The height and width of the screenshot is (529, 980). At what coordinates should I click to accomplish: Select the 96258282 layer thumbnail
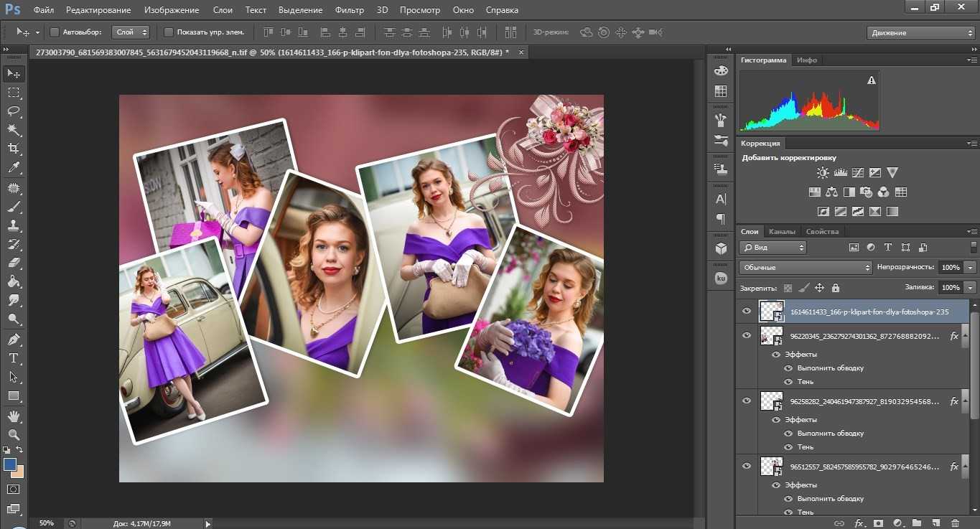coord(771,401)
